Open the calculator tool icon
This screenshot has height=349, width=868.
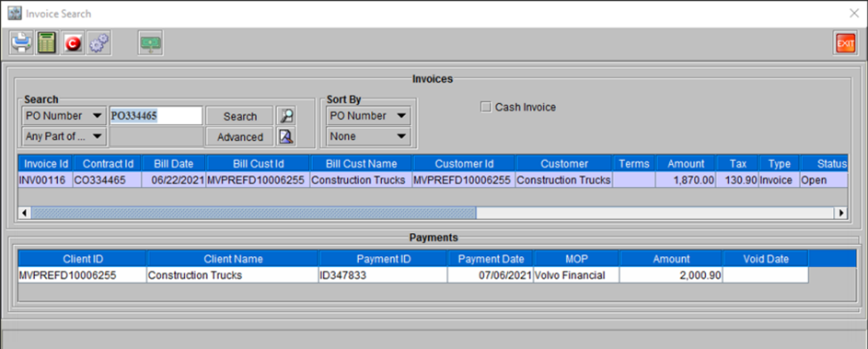48,43
